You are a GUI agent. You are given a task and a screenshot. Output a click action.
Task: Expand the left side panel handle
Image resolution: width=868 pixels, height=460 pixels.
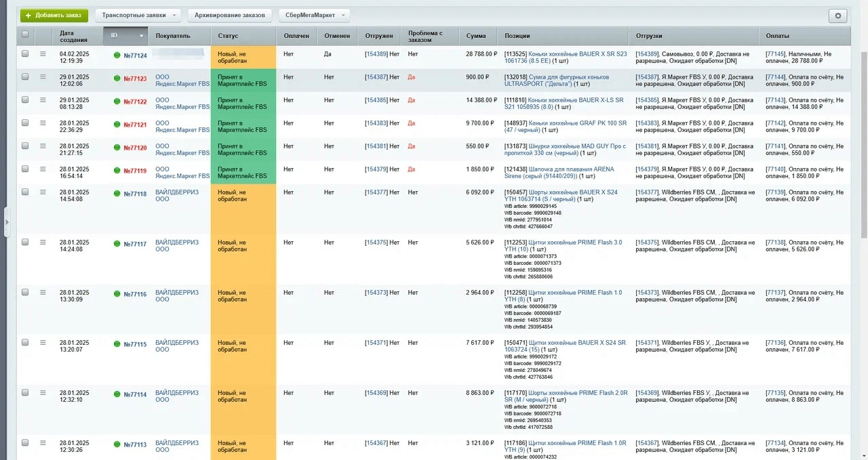pyautogui.click(x=7, y=222)
